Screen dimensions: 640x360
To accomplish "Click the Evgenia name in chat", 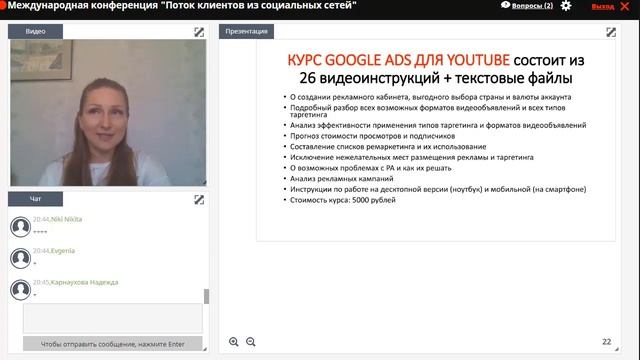I will (63, 251).
